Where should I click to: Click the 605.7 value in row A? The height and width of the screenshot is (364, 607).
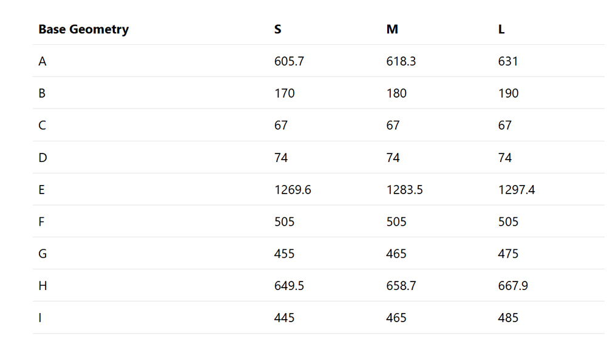click(289, 61)
